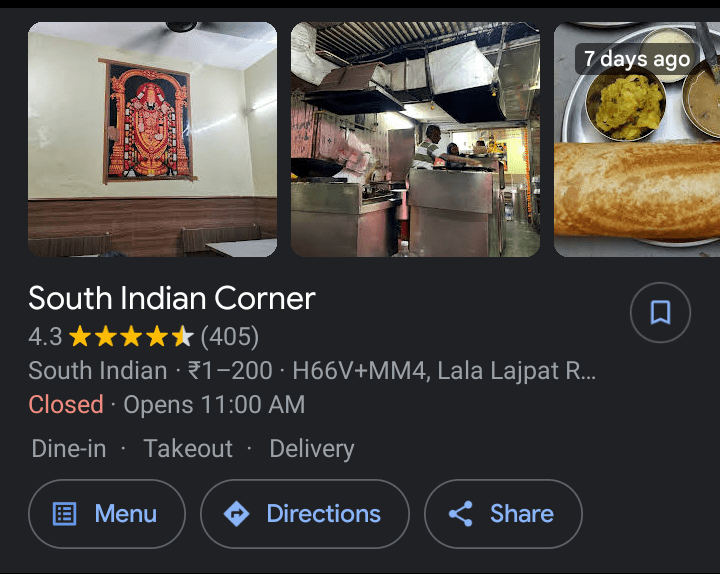The width and height of the screenshot is (720, 574).
Task: Click the menu list icon
Action: [65, 513]
